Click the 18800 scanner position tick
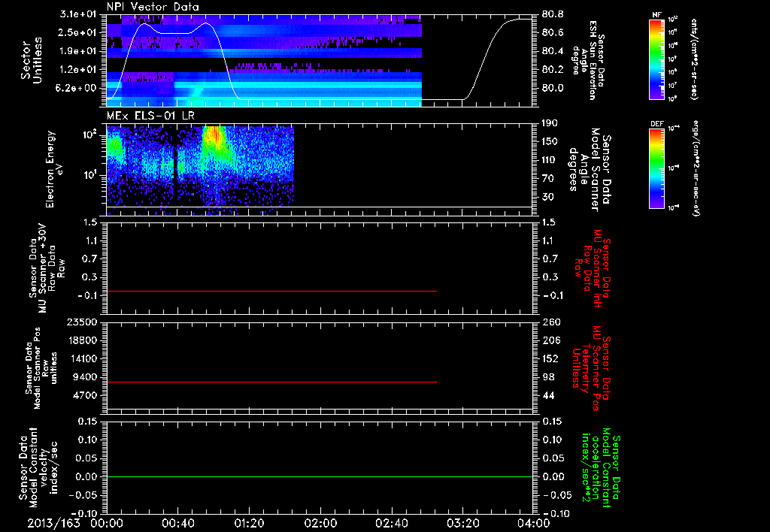This screenshot has width=770, height=532. pyautogui.click(x=81, y=340)
